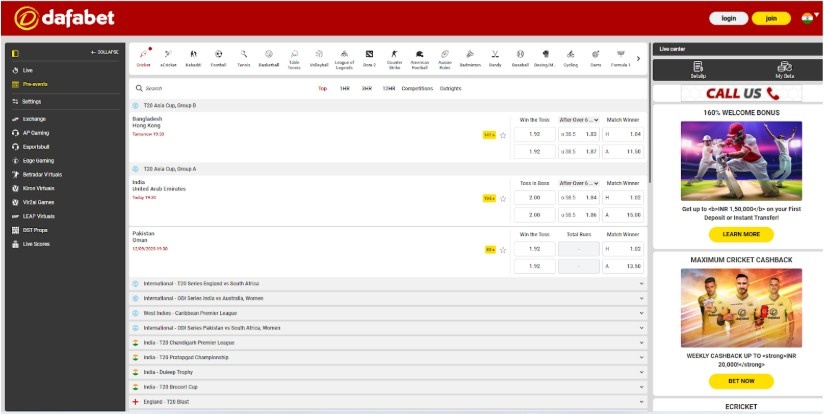Favorite the Bangladesh vs Hong Kong match star

coord(503,135)
